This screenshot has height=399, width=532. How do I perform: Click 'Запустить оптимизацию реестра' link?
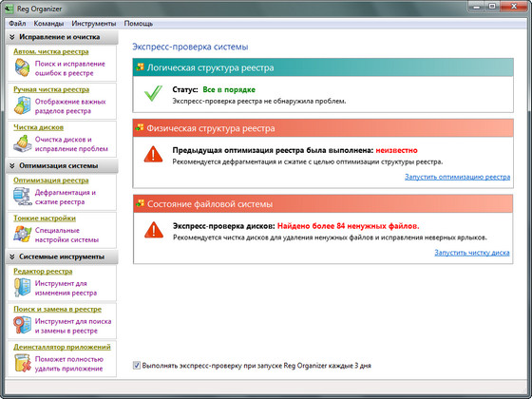(457, 177)
